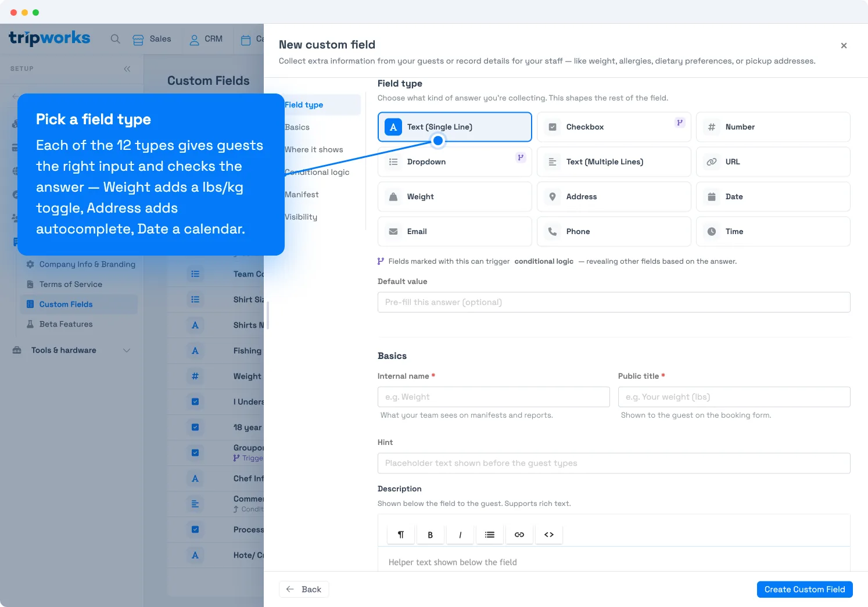This screenshot has width=868, height=607.
Task: Focus the Internal name input
Action: (493, 397)
